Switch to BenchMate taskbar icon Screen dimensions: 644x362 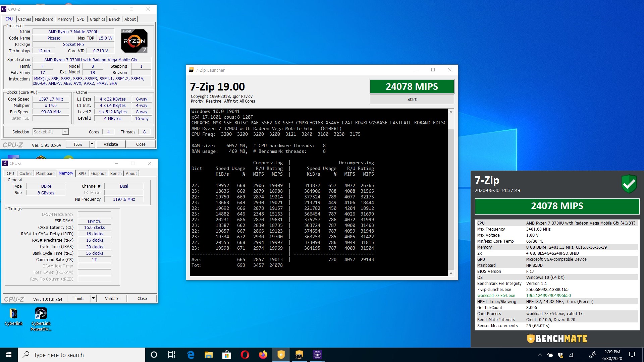click(281, 355)
